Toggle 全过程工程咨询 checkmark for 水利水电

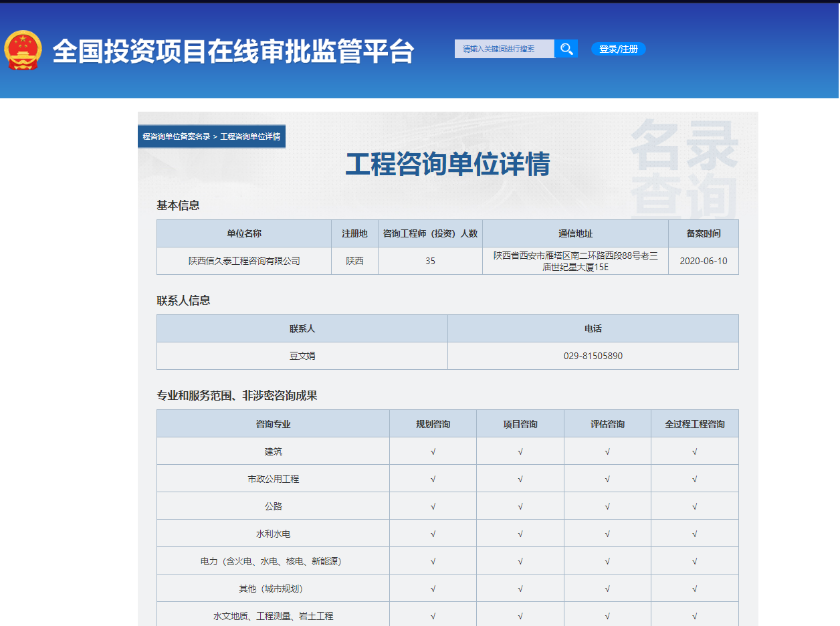tap(694, 533)
